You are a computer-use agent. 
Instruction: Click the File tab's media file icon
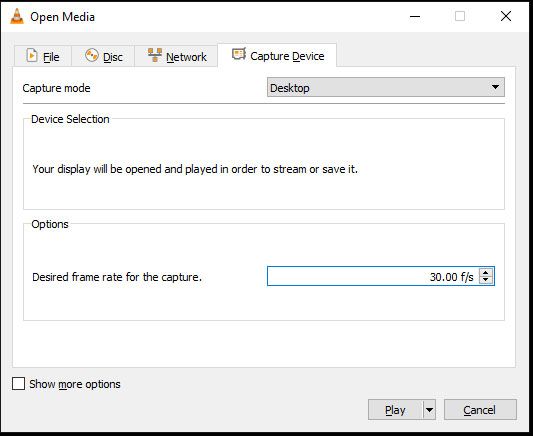pyautogui.click(x=32, y=55)
